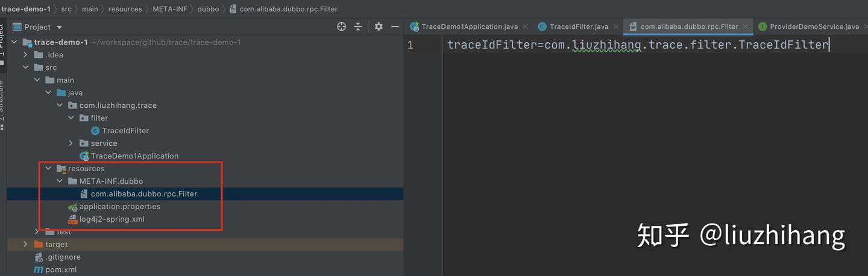Collapse the resources folder
This screenshot has height=276, width=868.
(48, 169)
